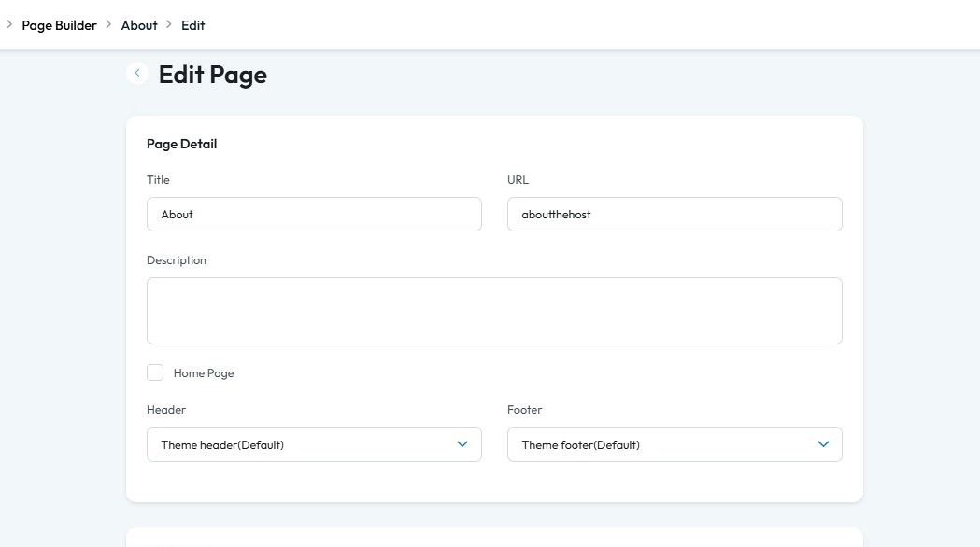
Task: Focus the Title field containing About
Action: 314,214
